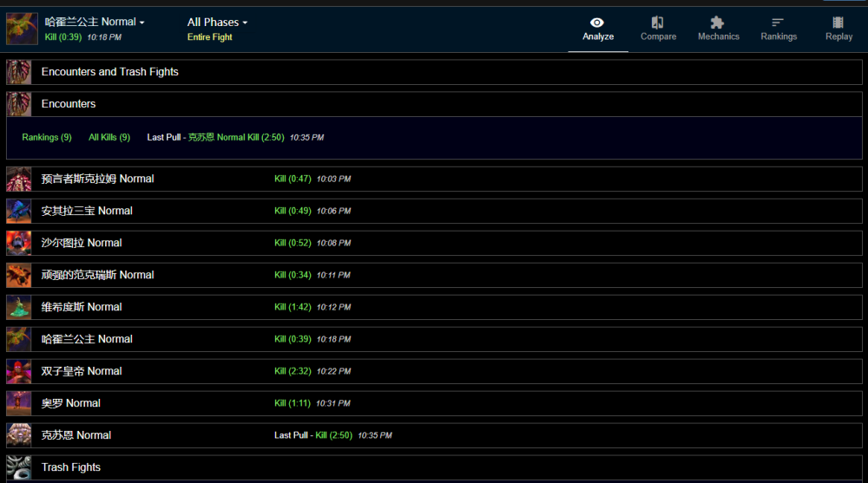
Task: Open the 安其拉三宝 Normal encounter
Action: (87, 211)
